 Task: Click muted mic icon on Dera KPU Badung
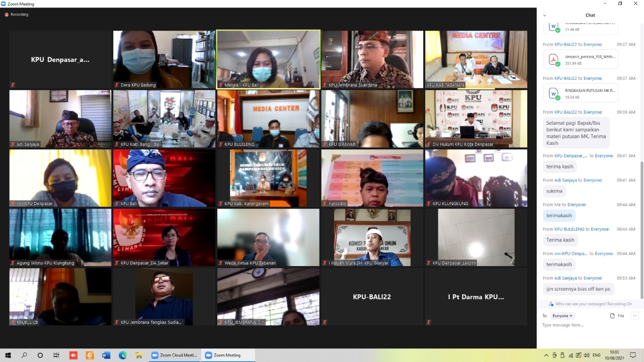coord(117,85)
